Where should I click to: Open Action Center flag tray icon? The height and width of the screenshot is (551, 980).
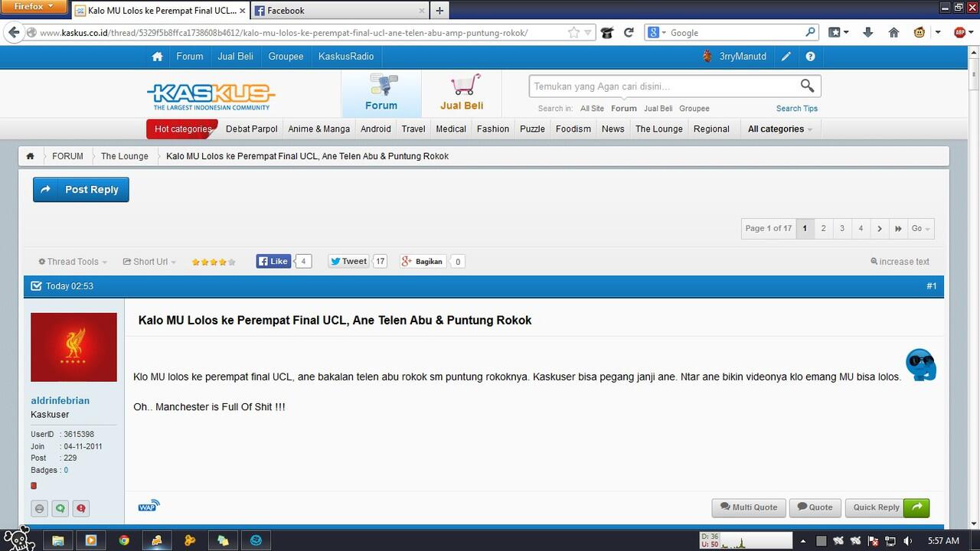point(872,541)
